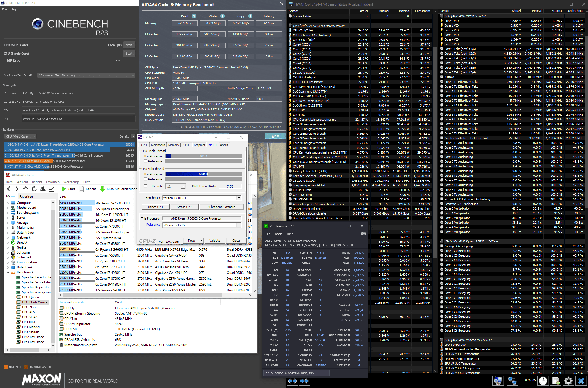Click the HWiNFO logging sheet icon
Image resolution: width=588 pixels, height=388 pixels.
556,381
